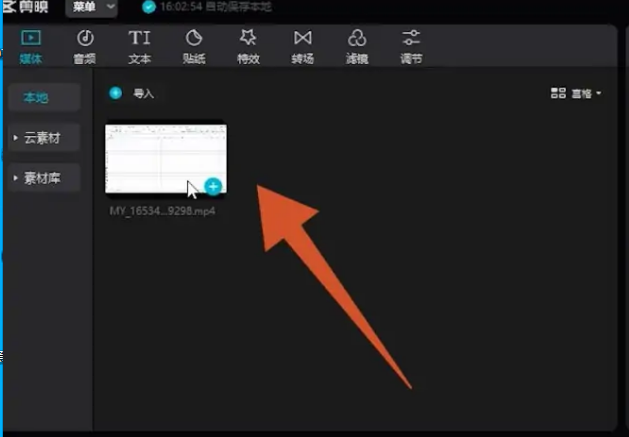Open the 滤镜 filters tab
This screenshot has height=437, width=629.
(357, 47)
